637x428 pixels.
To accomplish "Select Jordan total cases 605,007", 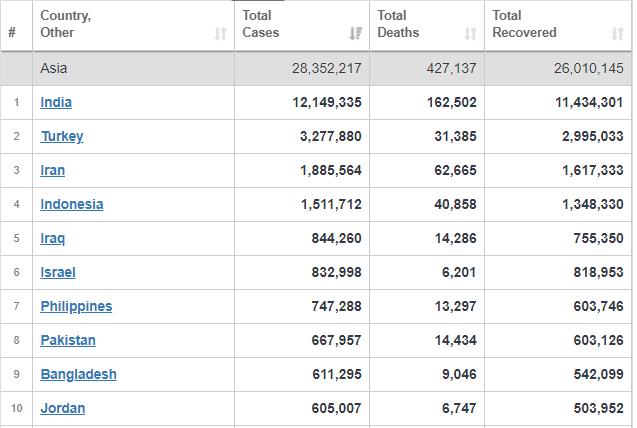I will pyautogui.click(x=336, y=408).
